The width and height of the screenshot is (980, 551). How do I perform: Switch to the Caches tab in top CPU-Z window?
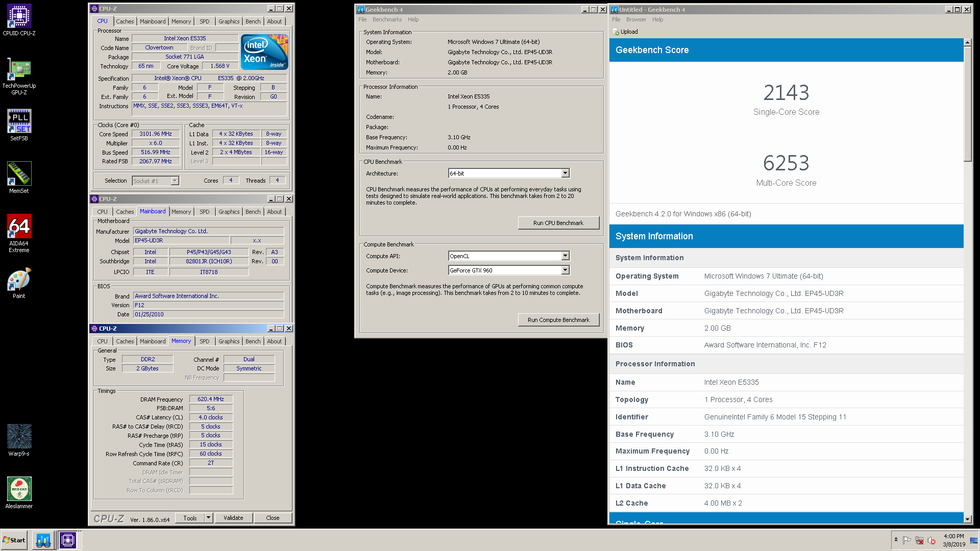pos(125,21)
